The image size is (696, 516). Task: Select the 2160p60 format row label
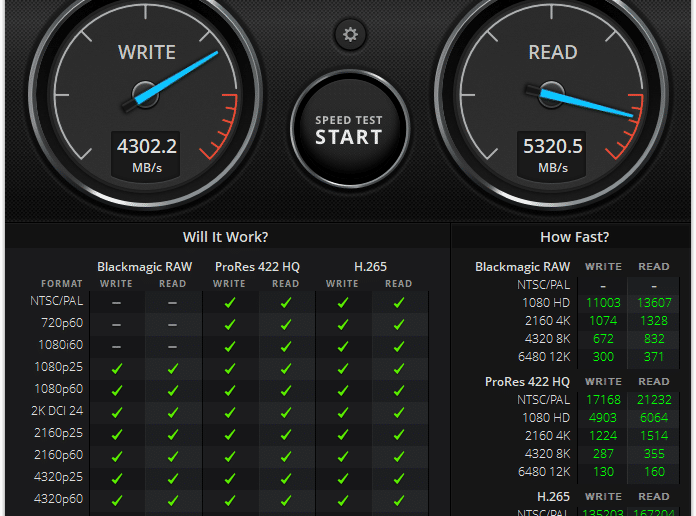(59, 455)
